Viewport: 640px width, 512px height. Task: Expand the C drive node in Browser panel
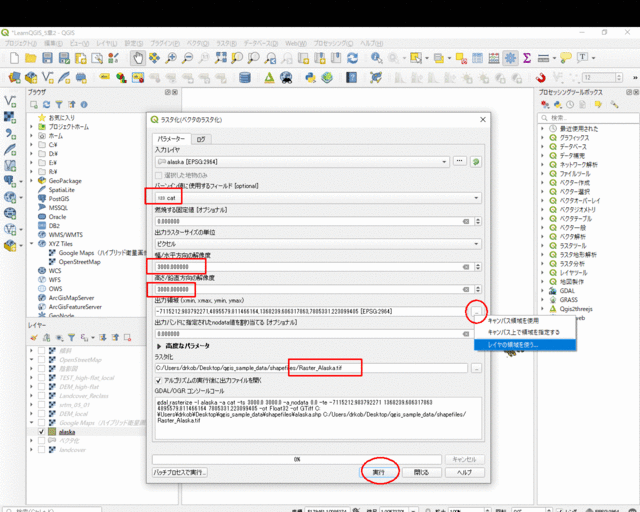31,145
